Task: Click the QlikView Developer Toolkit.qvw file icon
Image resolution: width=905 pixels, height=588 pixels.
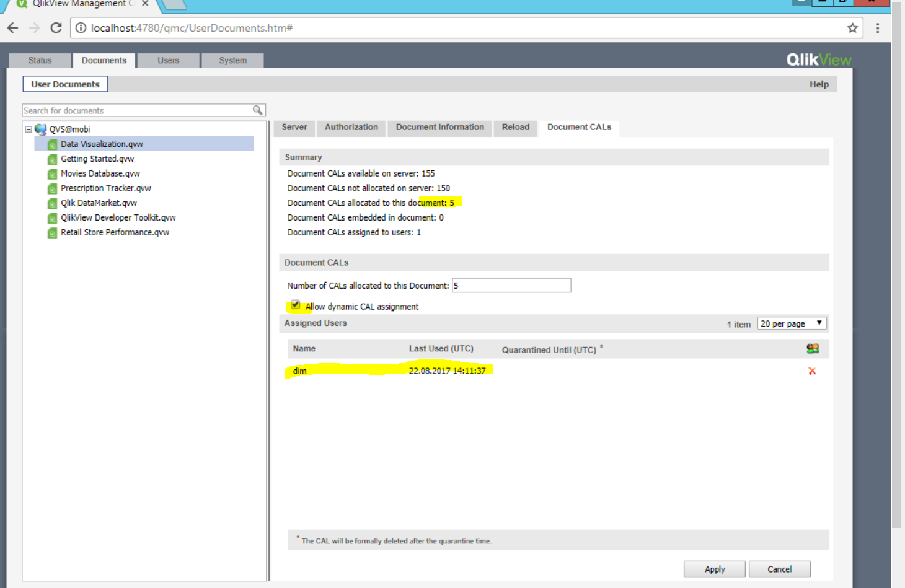Action: 53,218
